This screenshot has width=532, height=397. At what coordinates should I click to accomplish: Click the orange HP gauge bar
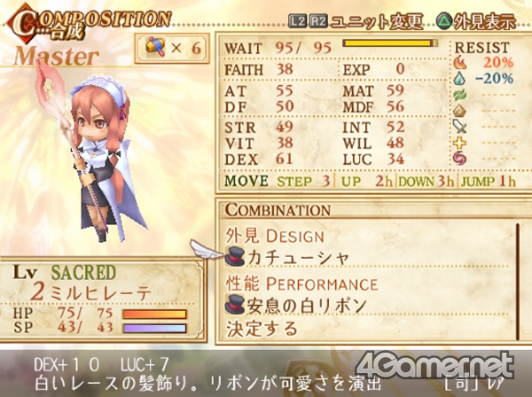click(154, 314)
